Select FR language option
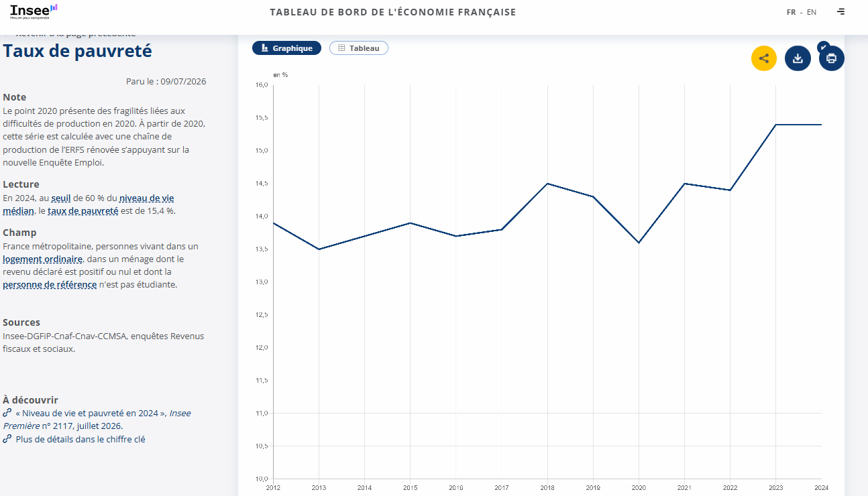 (792, 12)
